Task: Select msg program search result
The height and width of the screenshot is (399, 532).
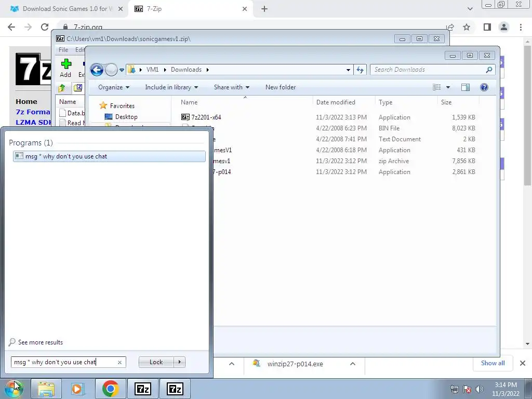Action: pos(109,156)
